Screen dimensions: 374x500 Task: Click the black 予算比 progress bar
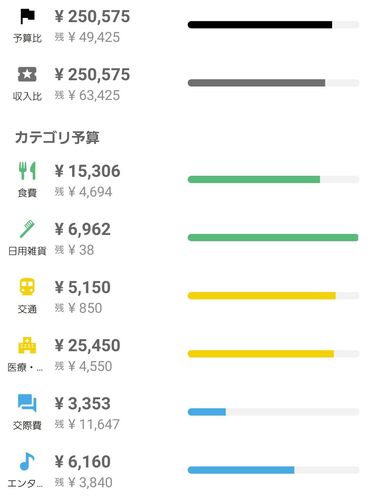click(273, 25)
